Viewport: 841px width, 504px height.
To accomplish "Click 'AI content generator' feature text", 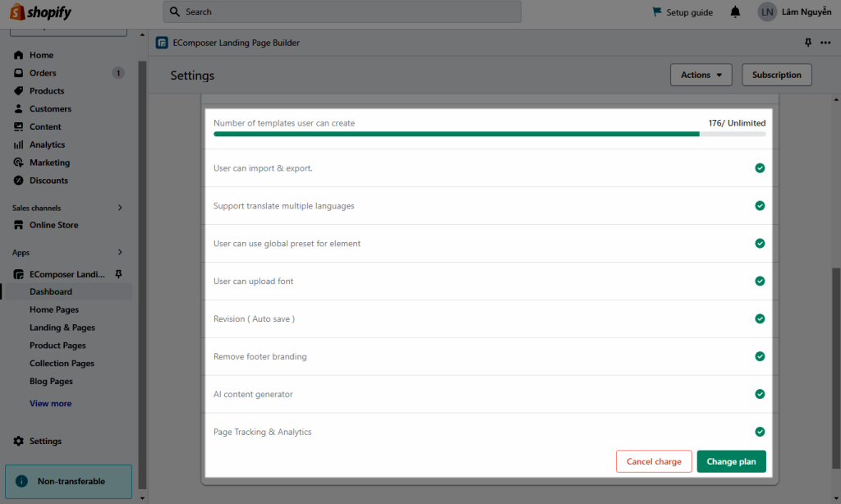I will pyautogui.click(x=253, y=394).
